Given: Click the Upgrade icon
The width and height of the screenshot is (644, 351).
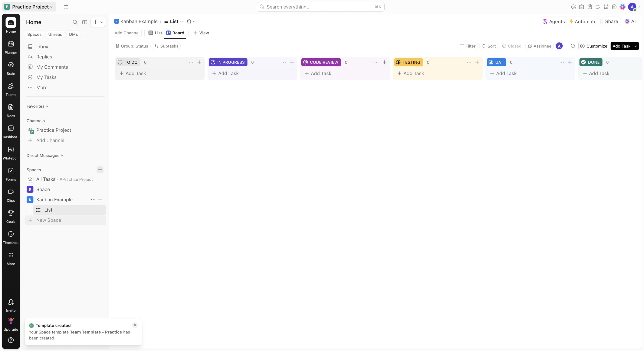Looking at the screenshot, I should (11, 321).
